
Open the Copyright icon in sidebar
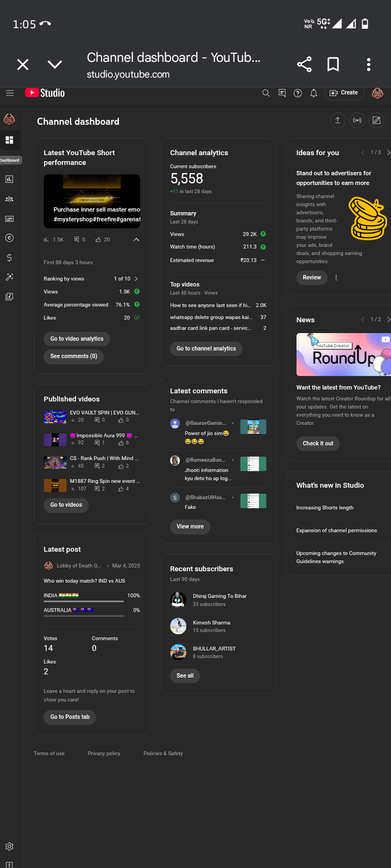[x=9, y=238]
